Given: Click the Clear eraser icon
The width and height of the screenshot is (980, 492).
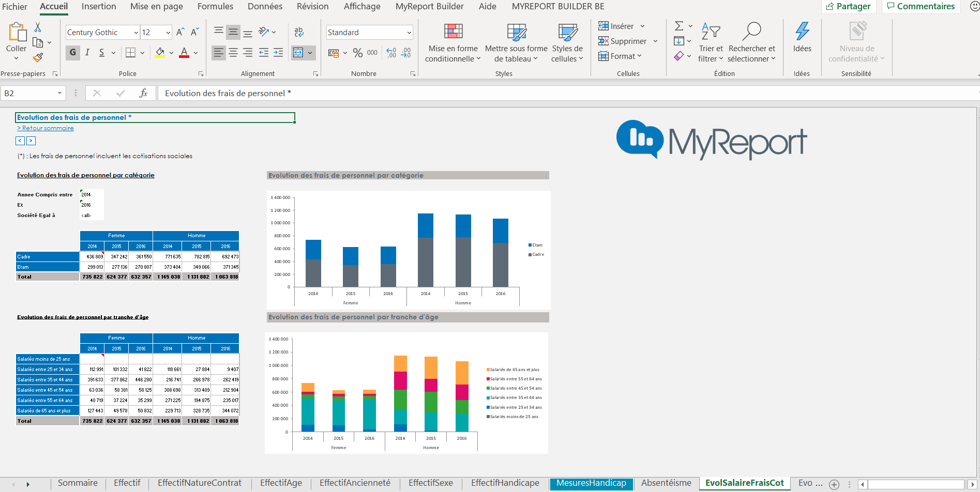Looking at the screenshot, I should [x=679, y=56].
